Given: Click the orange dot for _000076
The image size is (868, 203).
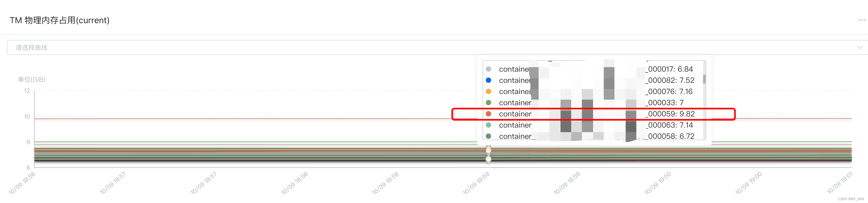Looking at the screenshot, I should 488,91.
